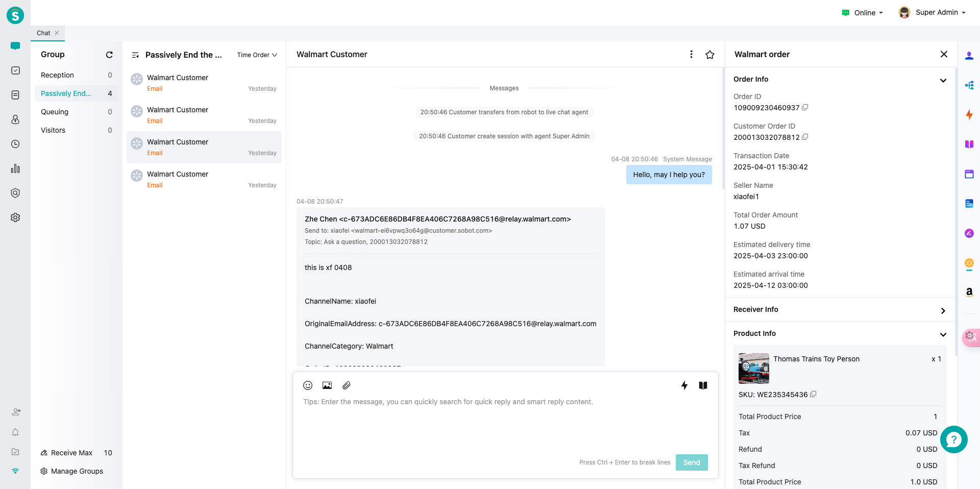This screenshot has height=489, width=980.
Task: Select the Passively End group
Action: (77, 93)
